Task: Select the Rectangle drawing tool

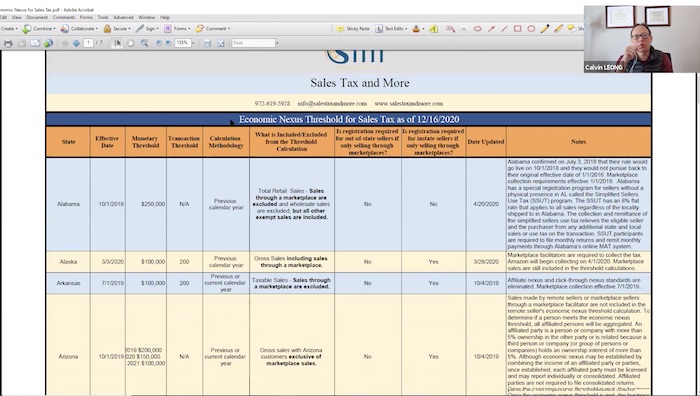Action: 517,29
